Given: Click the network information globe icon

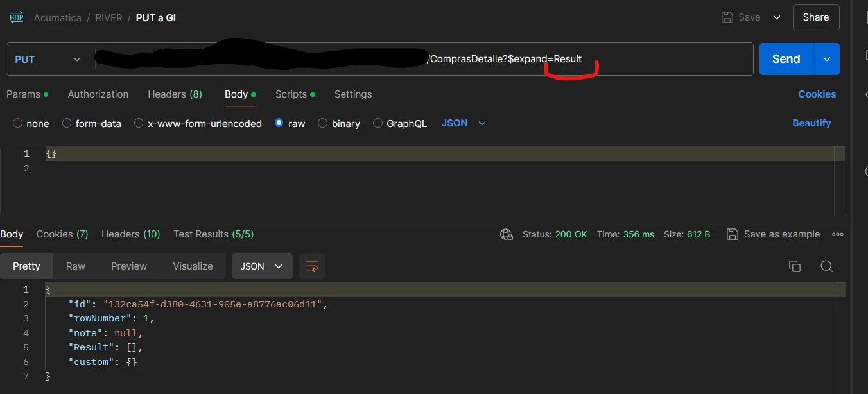Looking at the screenshot, I should pyautogui.click(x=506, y=234).
